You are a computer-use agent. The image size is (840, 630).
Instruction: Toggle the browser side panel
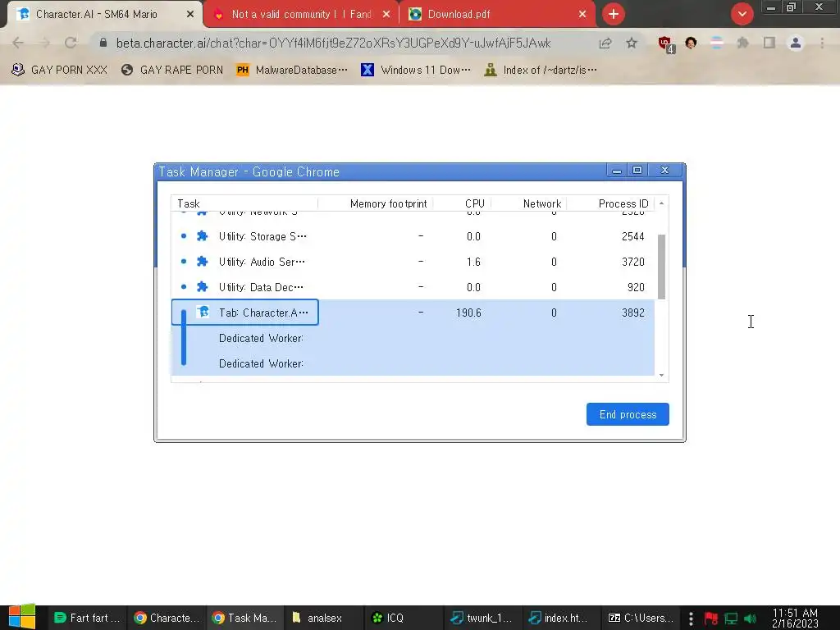point(769,43)
